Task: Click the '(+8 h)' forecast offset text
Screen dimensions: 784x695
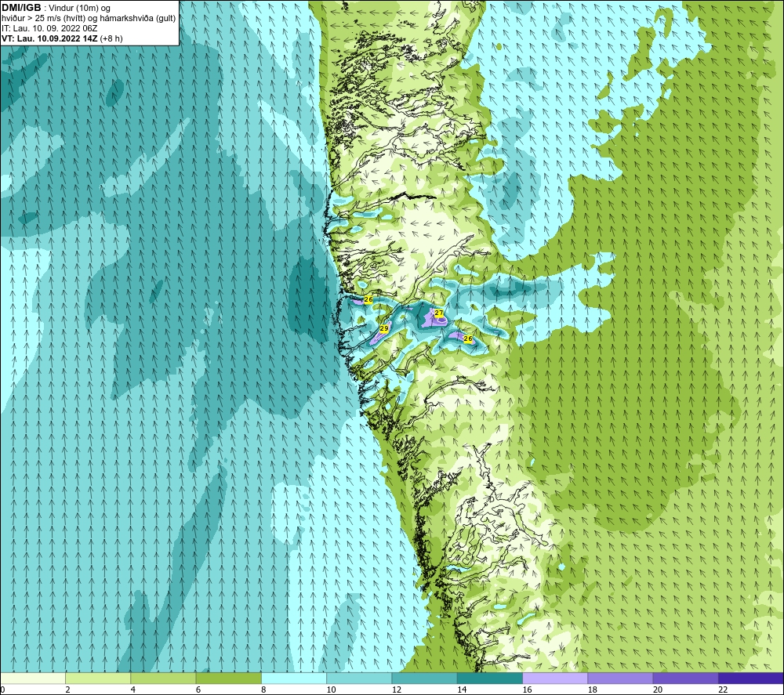Action: pos(111,38)
